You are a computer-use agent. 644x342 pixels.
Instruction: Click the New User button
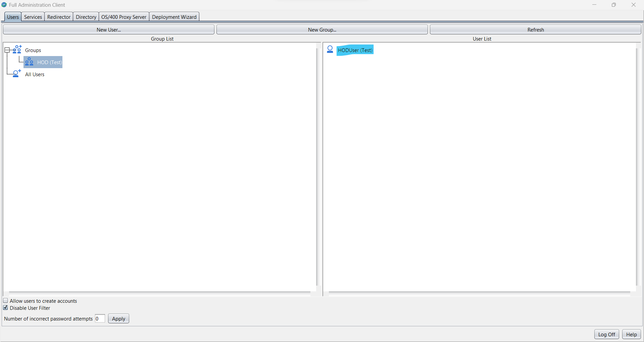click(x=108, y=29)
